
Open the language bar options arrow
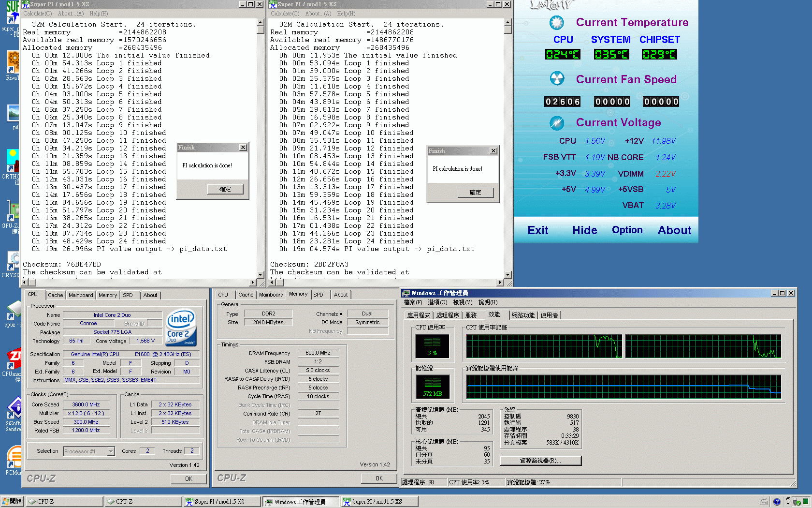788,504
